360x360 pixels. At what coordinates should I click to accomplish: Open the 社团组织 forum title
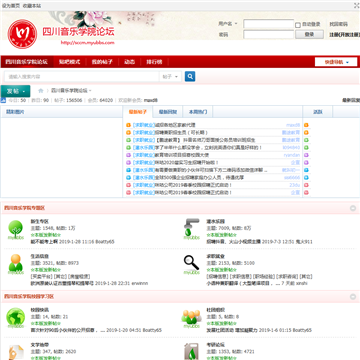(216, 310)
